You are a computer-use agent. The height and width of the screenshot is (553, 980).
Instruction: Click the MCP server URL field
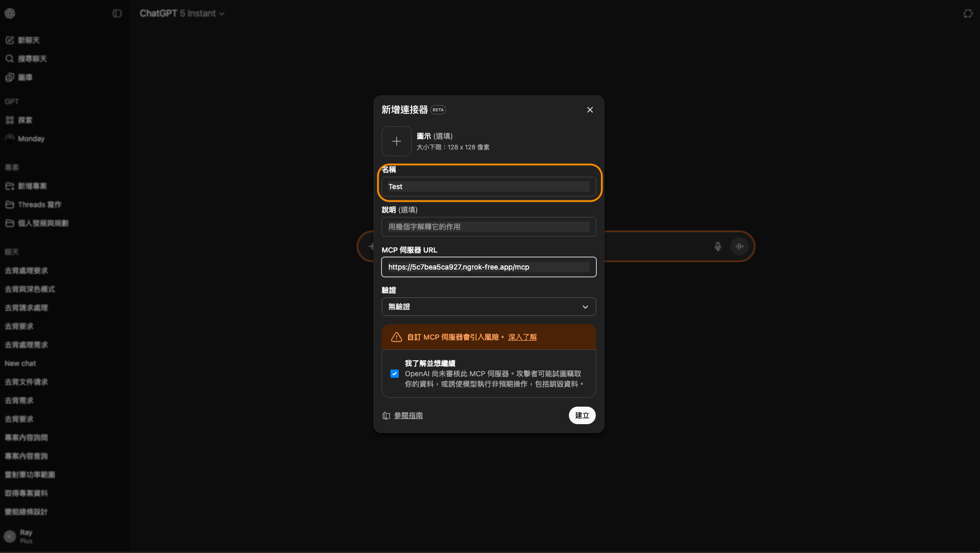488,267
